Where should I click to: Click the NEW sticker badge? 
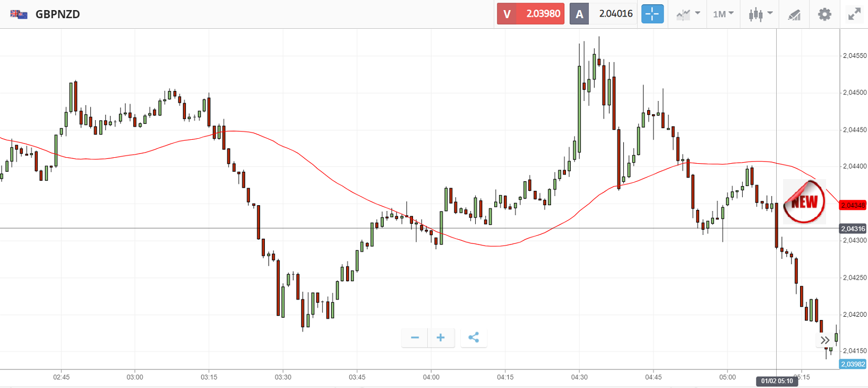[804, 201]
